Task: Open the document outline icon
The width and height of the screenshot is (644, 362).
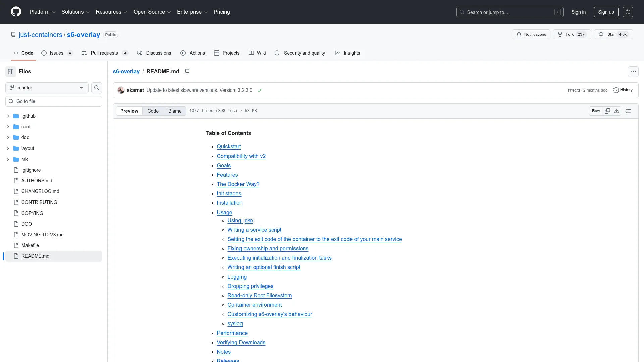Action: coord(628,111)
